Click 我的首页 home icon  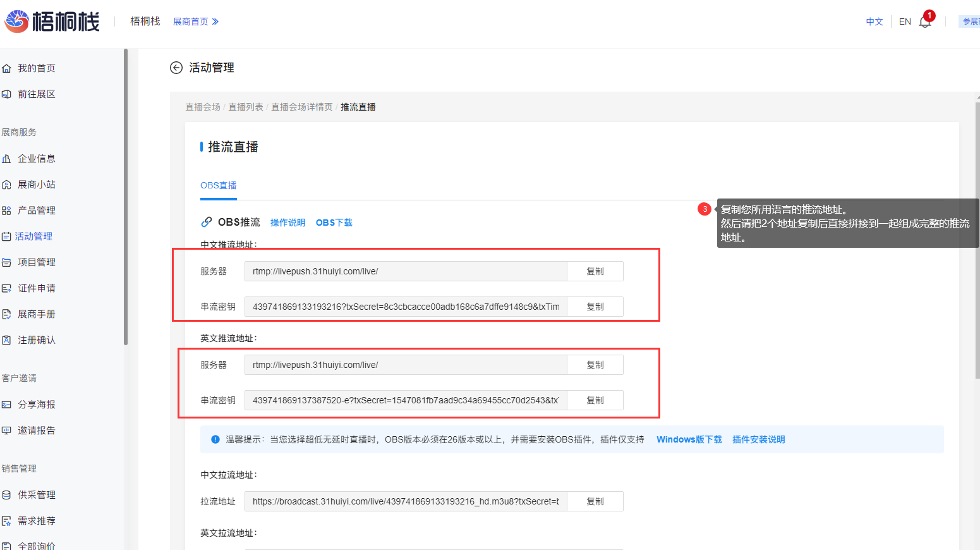click(x=6, y=68)
